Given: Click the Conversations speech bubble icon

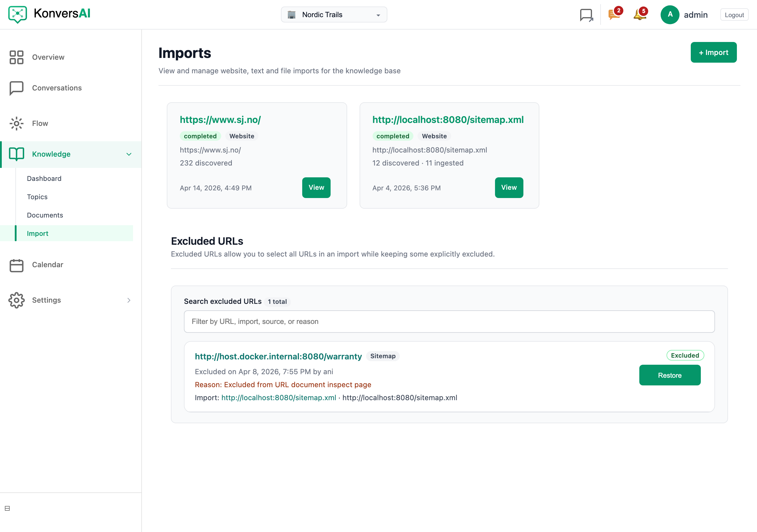Looking at the screenshot, I should pos(17,88).
